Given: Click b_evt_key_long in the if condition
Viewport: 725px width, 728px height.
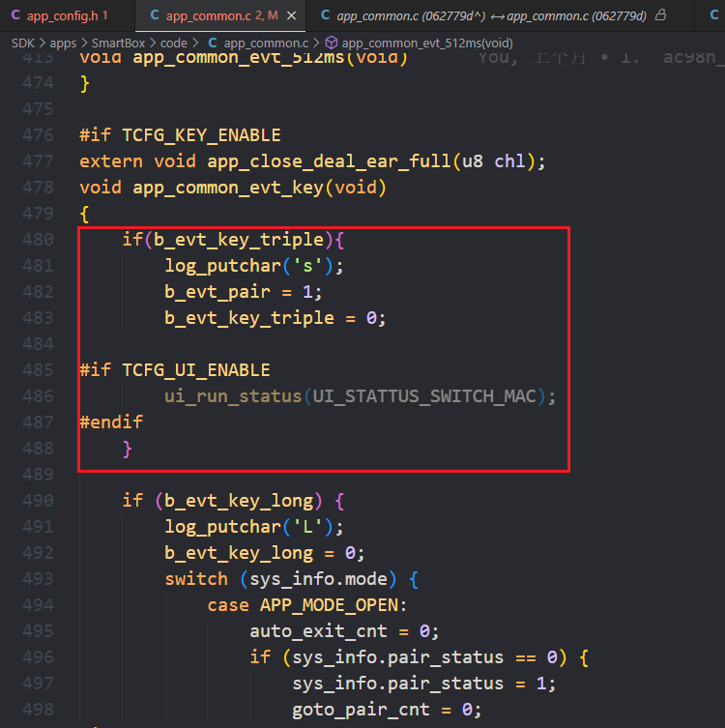Looking at the screenshot, I should tap(239, 501).
